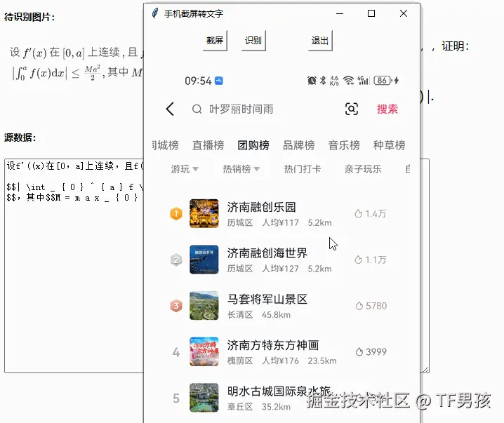Select the 热门打卡 filter

302,169
